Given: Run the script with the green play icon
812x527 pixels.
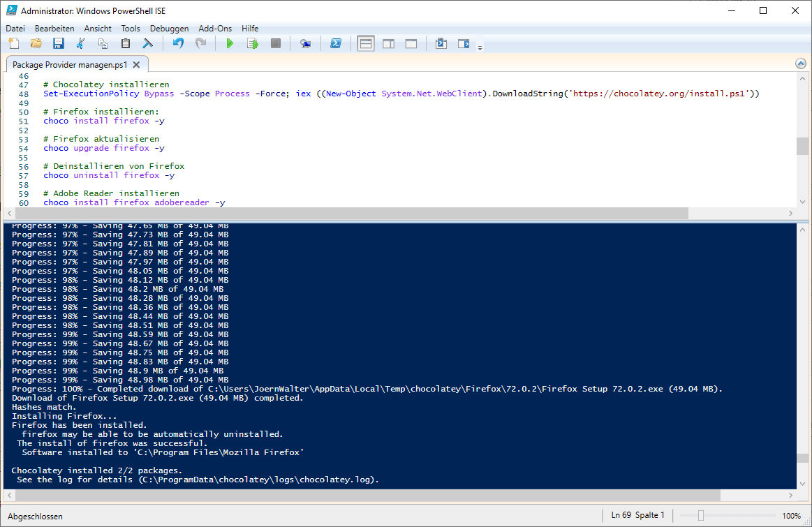Looking at the screenshot, I should click(230, 44).
